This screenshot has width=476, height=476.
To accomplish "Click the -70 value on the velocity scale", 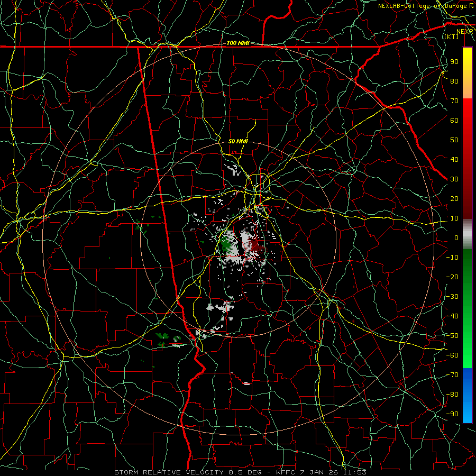I will pyautogui.click(x=452, y=375).
